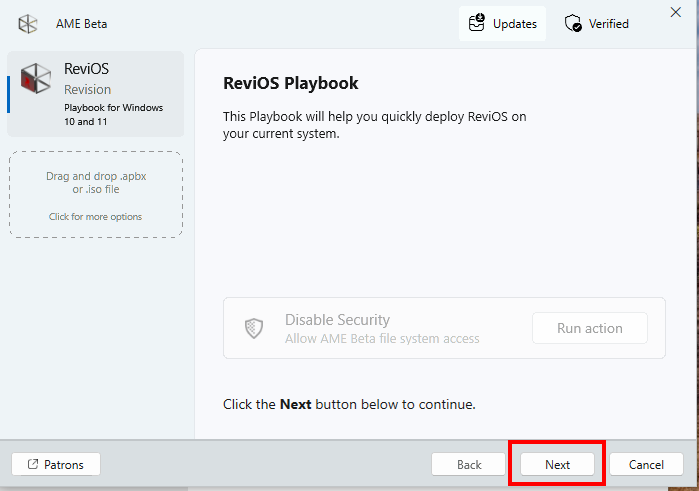
Task: Click the Run action button
Action: coord(590,328)
